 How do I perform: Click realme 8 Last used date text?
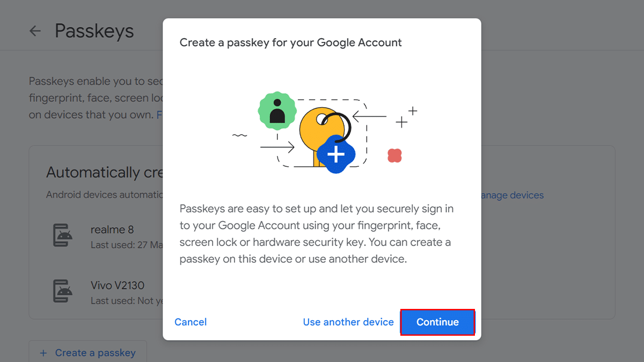point(127,245)
